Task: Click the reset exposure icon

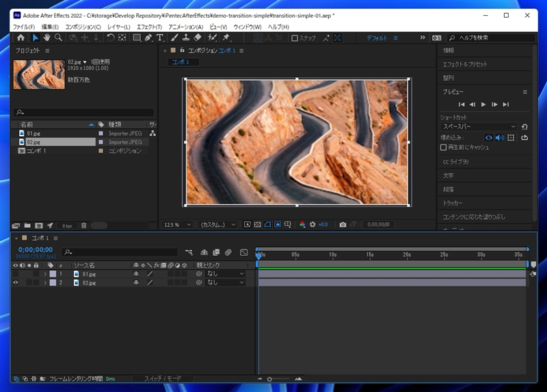Action: [312, 224]
